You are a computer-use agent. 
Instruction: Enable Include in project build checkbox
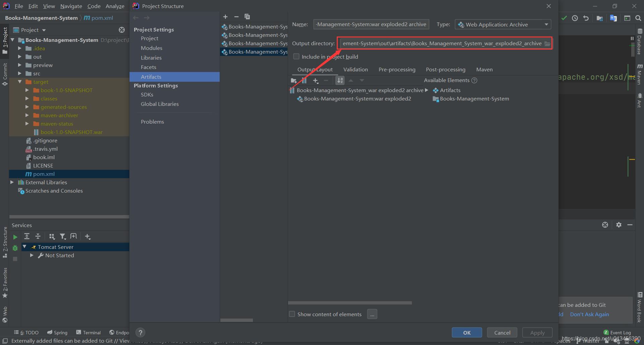[x=296, y=56]
